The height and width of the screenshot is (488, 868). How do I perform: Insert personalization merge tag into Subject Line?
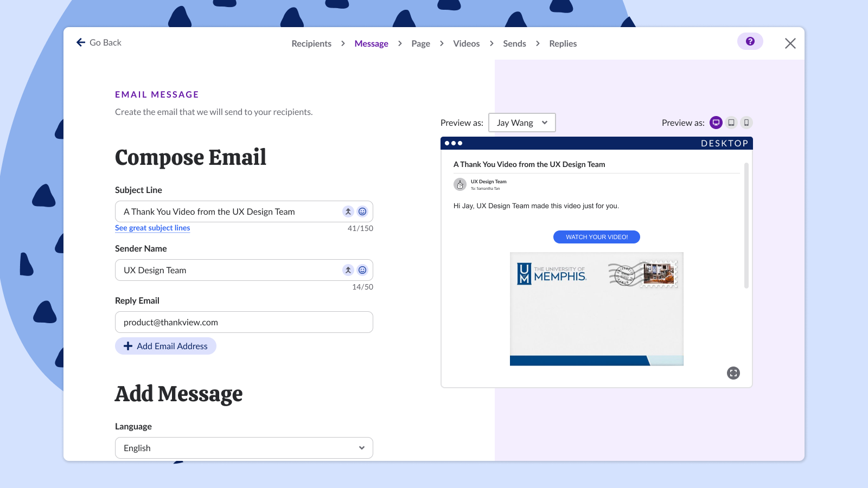[x=348, y=211]
